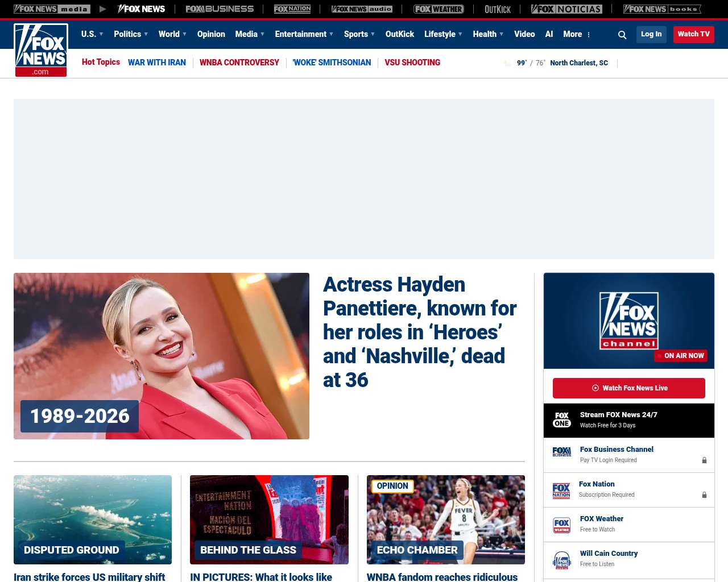The width and height of the screenshot is (728, 582).
Task: Click the lock icon beside Fox Nation
Action: (x=704, y=494)
